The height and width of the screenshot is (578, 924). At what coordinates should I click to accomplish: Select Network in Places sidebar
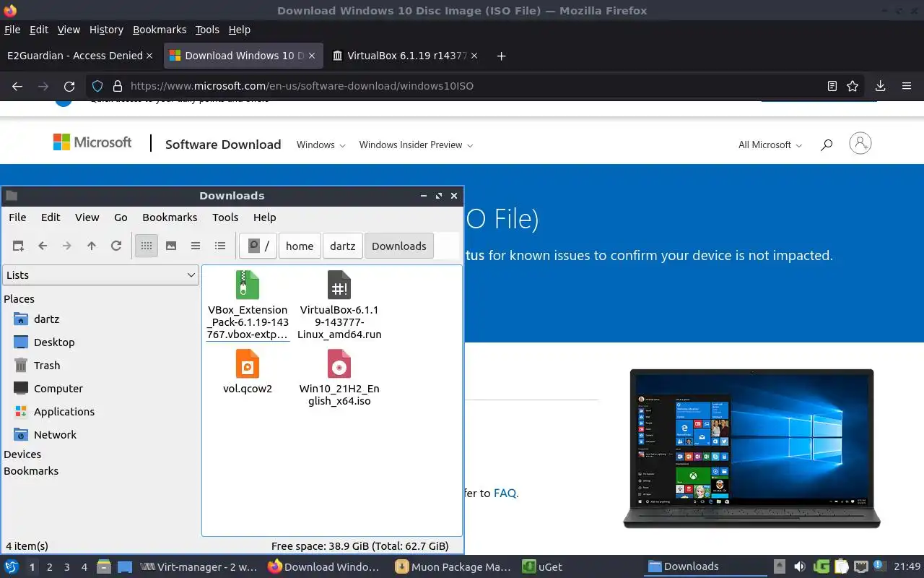coord(55,434)
